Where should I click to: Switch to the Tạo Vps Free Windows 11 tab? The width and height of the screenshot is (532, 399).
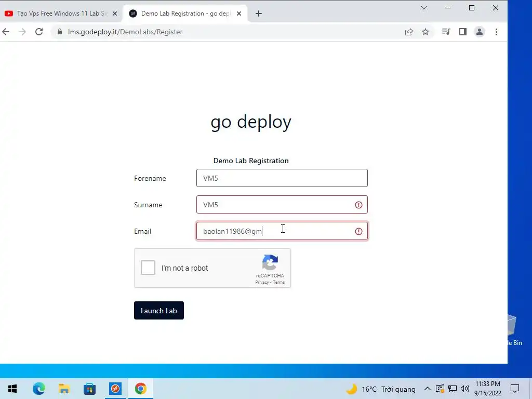pos(61,14)
